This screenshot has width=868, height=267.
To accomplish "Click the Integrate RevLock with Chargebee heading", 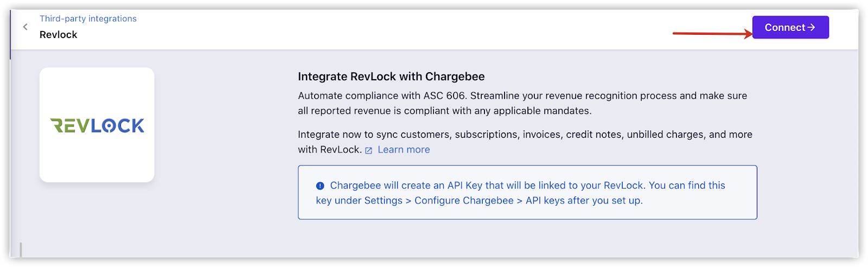I will tap(391, 77).
